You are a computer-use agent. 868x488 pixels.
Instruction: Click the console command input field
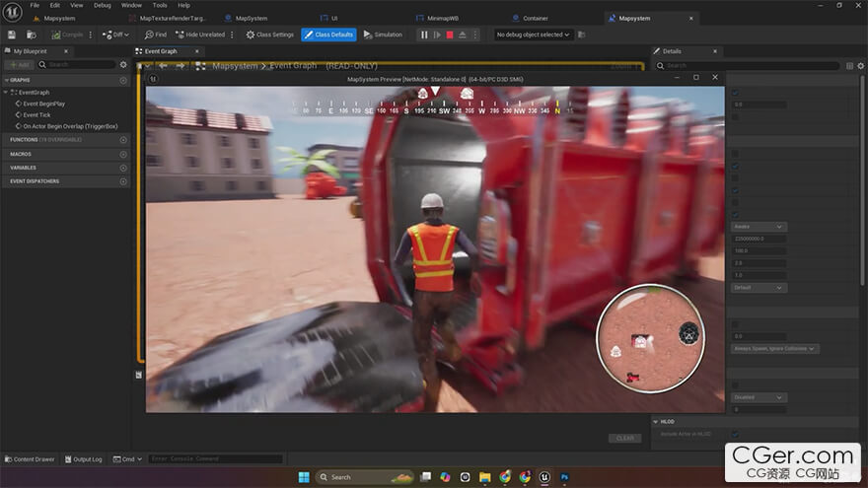tap(216, 459)
